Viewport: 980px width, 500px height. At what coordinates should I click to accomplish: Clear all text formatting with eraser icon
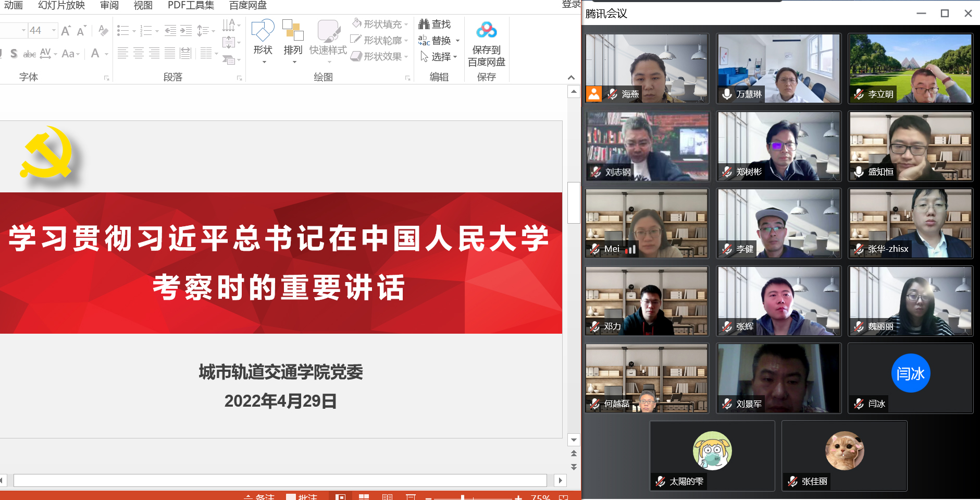[x=103, y=31]
